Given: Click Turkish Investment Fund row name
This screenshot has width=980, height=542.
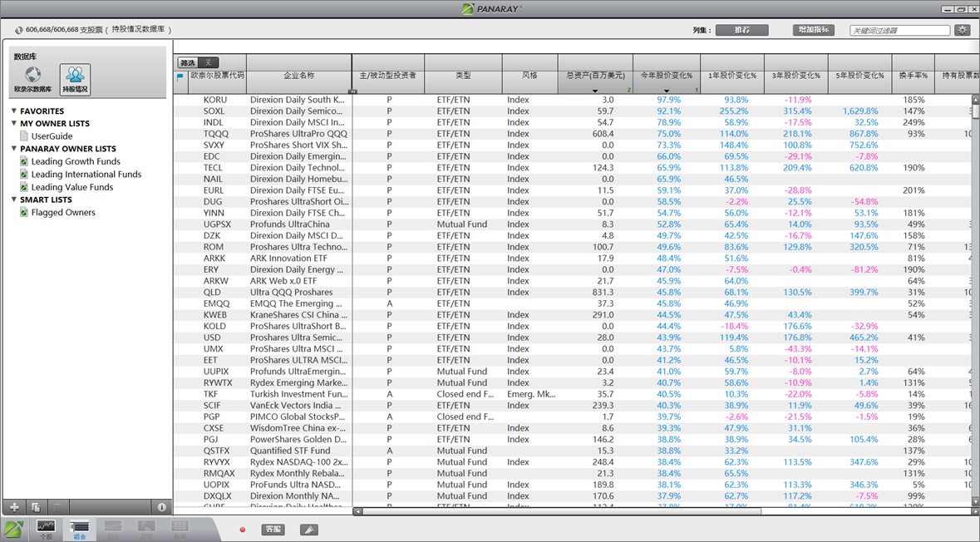Looking at the screenshot, I should pyautogui.click(x=298, y=395).
